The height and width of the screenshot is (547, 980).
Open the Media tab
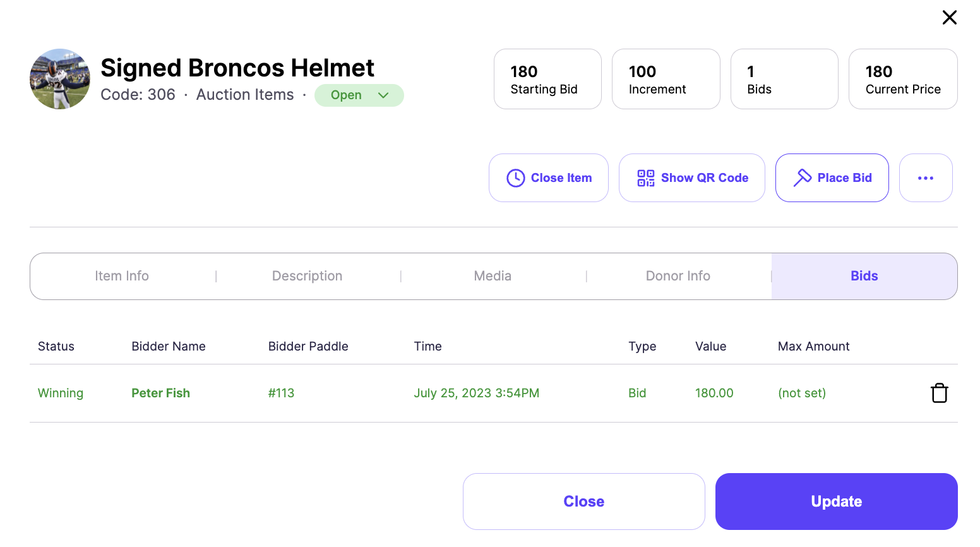pos(493,276)
